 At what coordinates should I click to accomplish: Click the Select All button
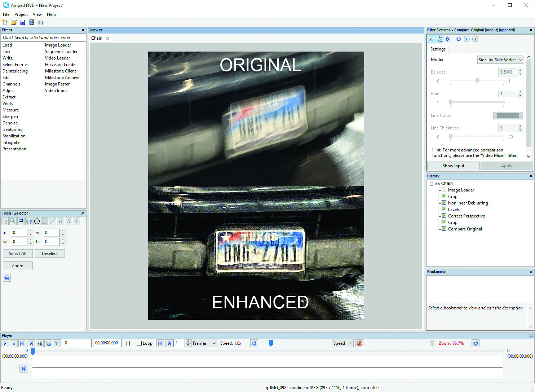click(x=18, y=254)
